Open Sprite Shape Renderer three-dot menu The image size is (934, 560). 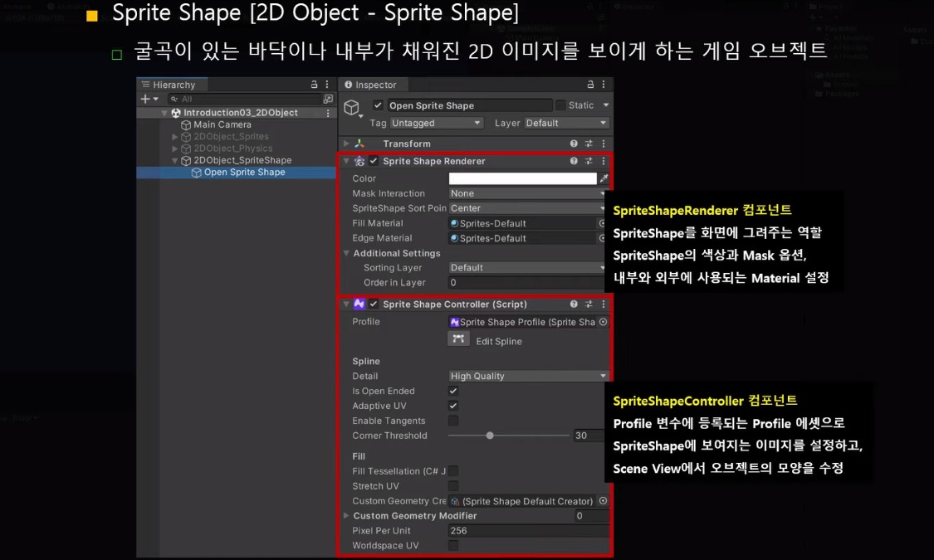(x=604, y=161)
